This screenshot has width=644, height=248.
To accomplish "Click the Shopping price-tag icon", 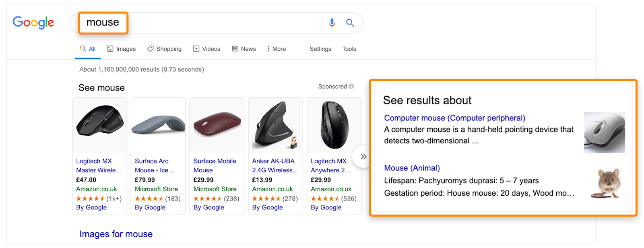I will (x=151, y=48).
